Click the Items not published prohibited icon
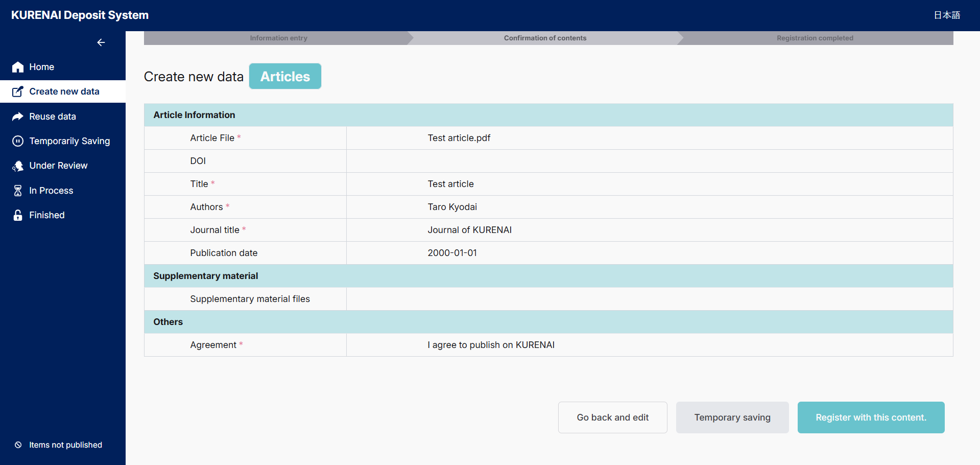 pos(18,445)
